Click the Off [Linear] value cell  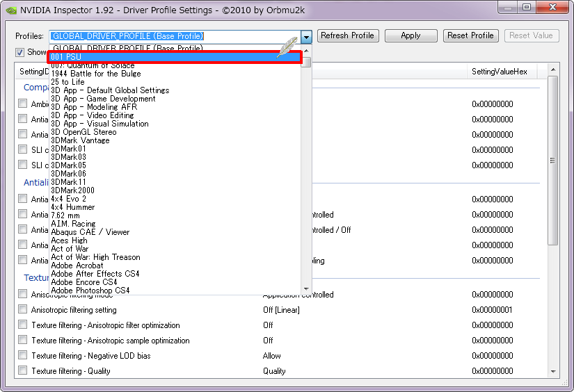281,310
